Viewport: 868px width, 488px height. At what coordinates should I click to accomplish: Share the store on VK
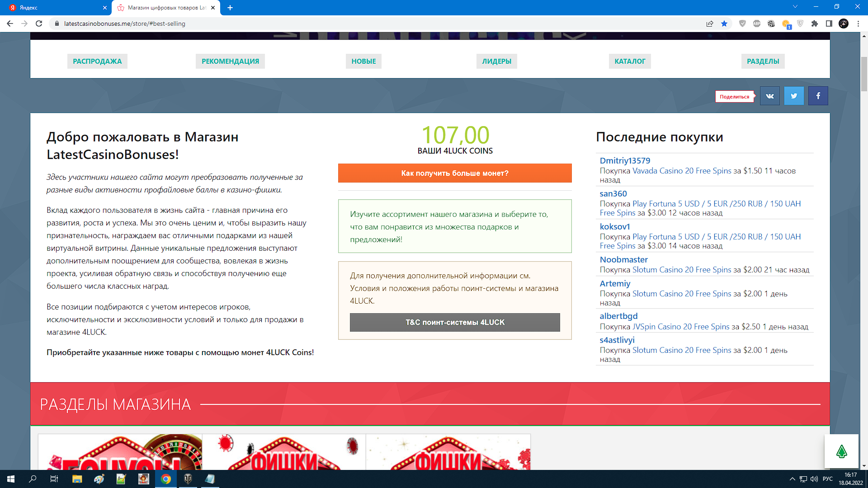click(x=770, y=96)
